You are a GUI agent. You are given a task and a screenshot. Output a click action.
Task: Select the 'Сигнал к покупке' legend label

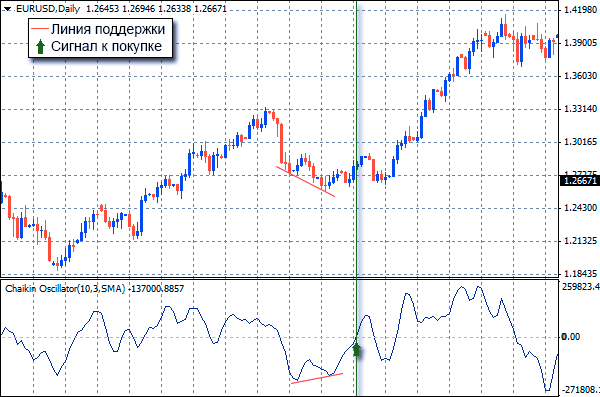[x=106, y=46]
